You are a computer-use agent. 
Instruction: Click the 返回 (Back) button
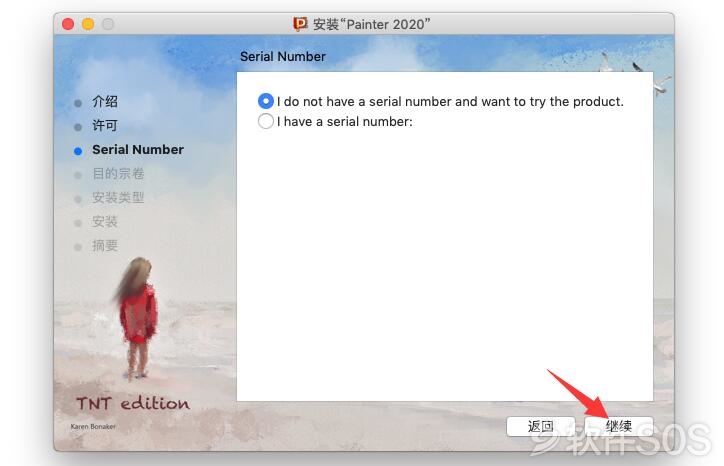pos(540,426)
